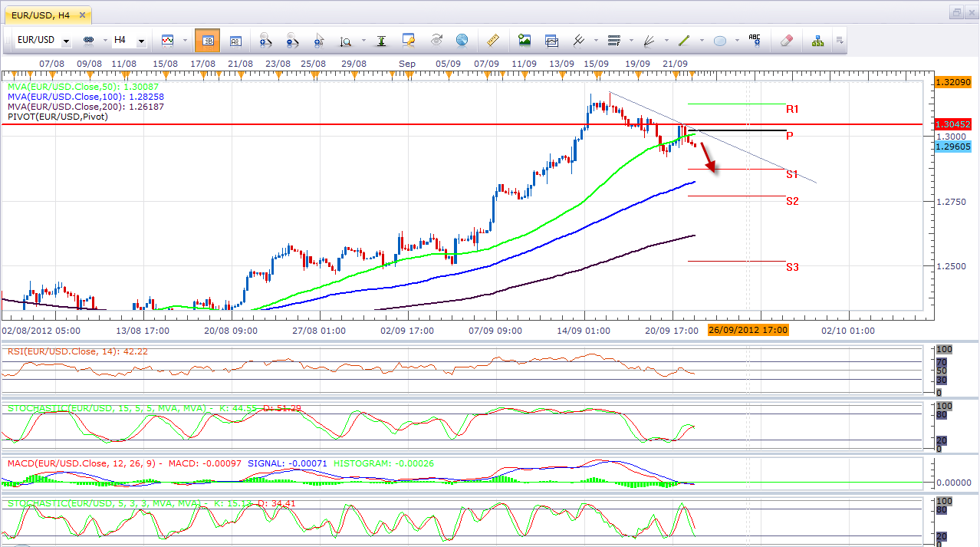Viewport: 980px width, 547px height.
Task: Click the blue globe radar icon
Action: click(x=462, y=40)
